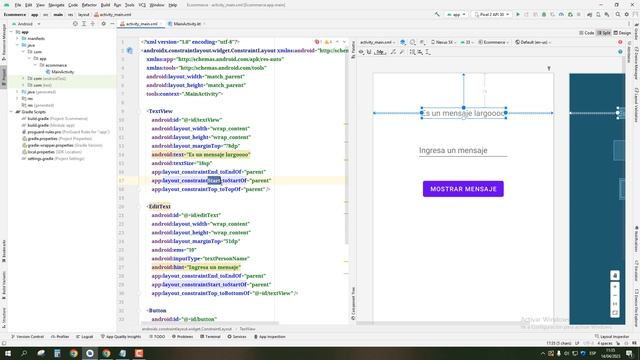Click the Zoom Out minus button in preview
Viewport: 640px width, 360px height.
[615, 296]
